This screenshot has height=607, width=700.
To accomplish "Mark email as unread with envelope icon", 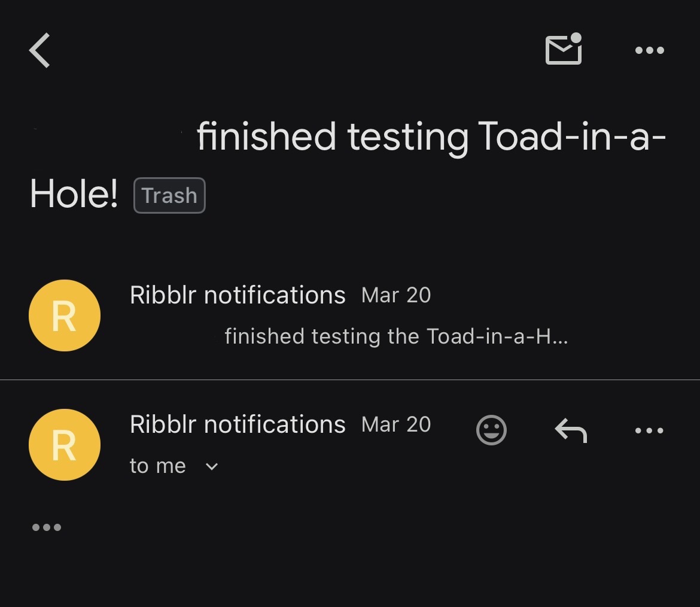I will [x=564, y=49].
